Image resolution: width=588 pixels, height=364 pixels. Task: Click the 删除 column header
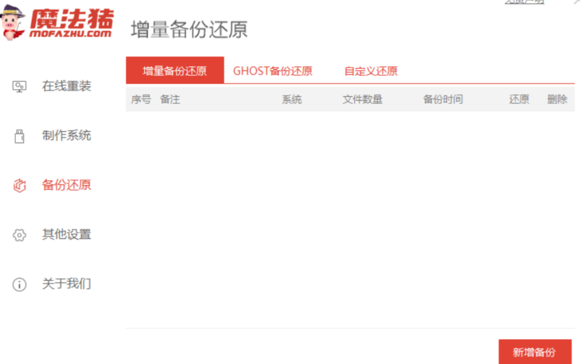[557, 100]
